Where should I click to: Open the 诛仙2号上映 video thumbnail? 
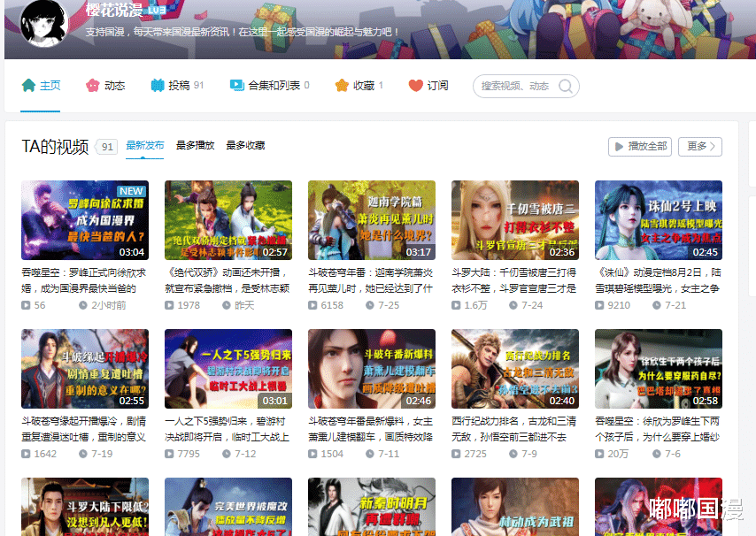pyautogui.click(x=659, y=220)
